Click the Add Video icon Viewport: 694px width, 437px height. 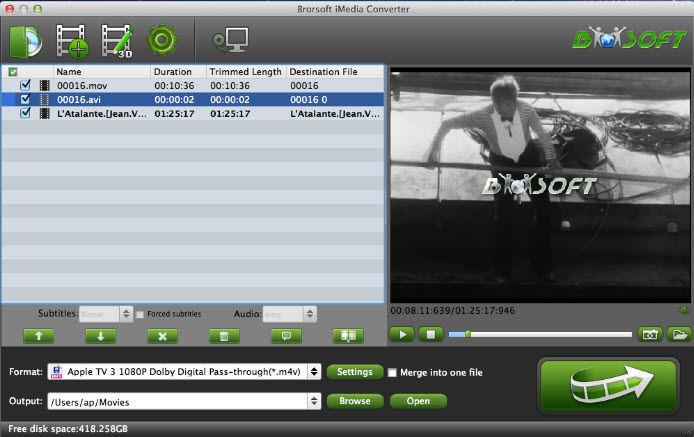(x=72, y=40)
